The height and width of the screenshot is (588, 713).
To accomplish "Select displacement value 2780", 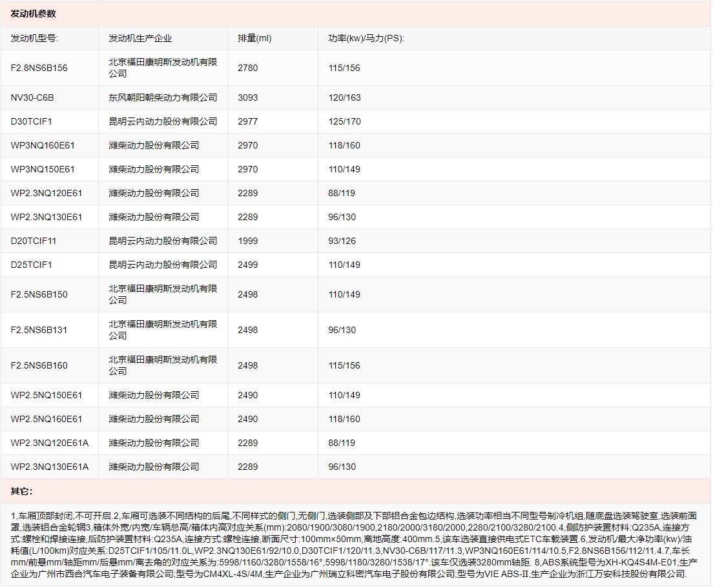I will click(x=248, y=68).
